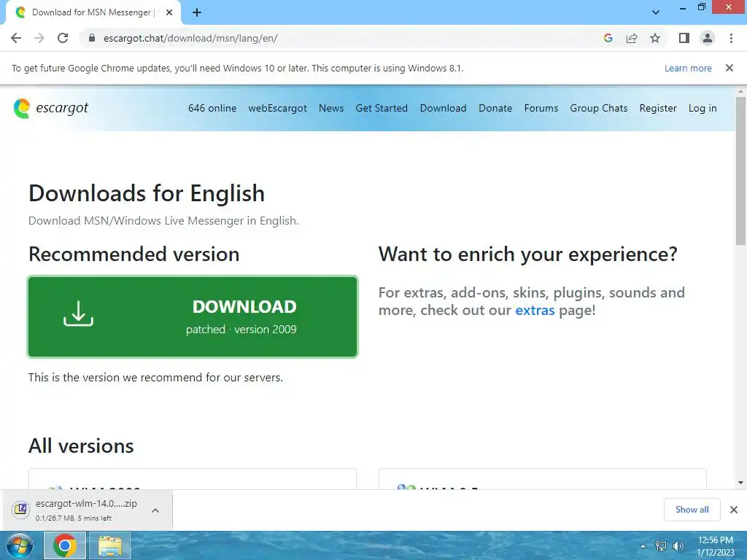Open the Donate page
This screenshot has width=747, height=560.
pyautogui.click(x=495, y=108)
